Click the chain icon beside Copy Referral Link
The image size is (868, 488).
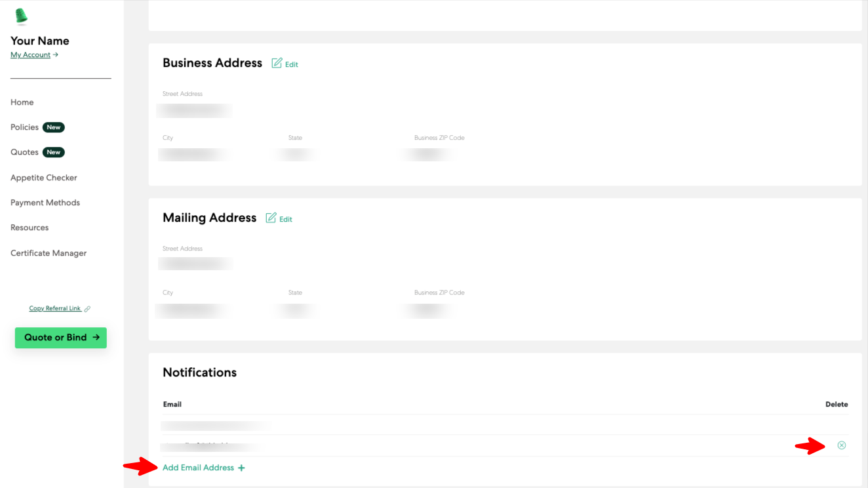coord(87,309)
